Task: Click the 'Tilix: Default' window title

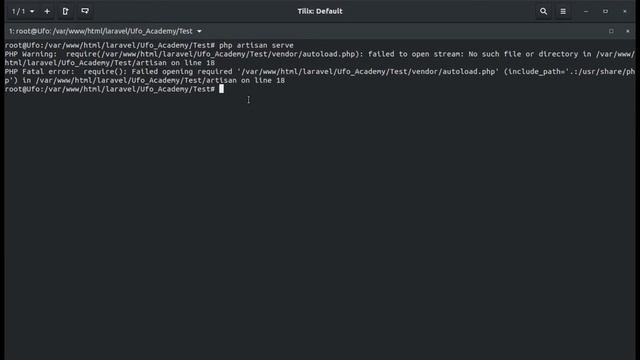Action: click(320, 11)
